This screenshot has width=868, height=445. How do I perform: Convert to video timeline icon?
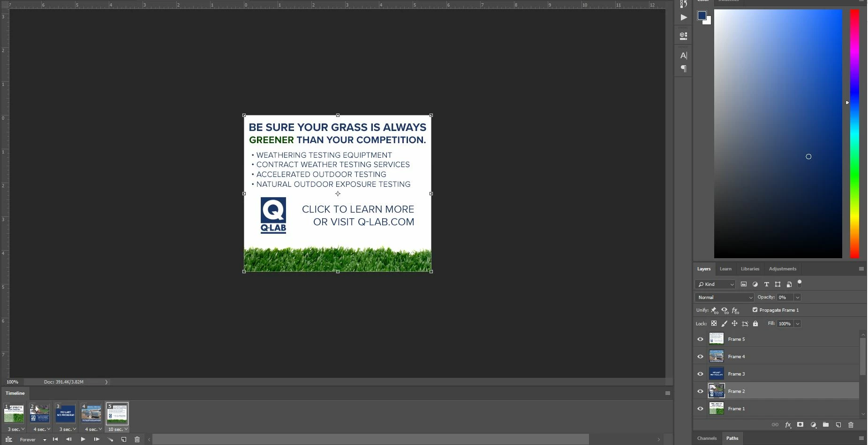[8, 440]
